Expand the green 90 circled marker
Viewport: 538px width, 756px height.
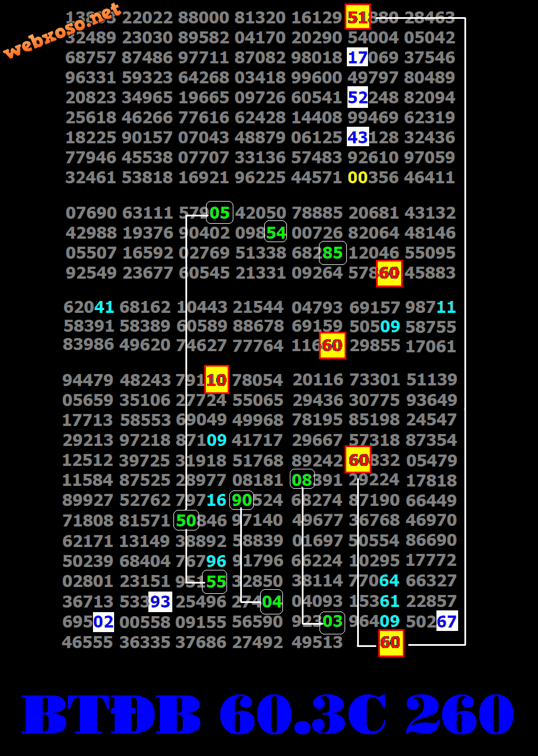[x=241, y=500]
